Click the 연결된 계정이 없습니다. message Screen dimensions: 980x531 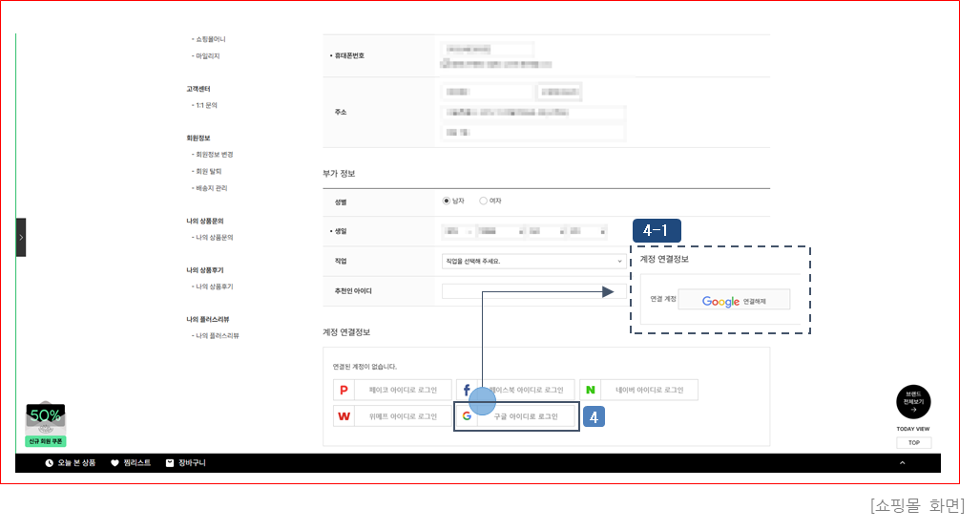point(365,367)
